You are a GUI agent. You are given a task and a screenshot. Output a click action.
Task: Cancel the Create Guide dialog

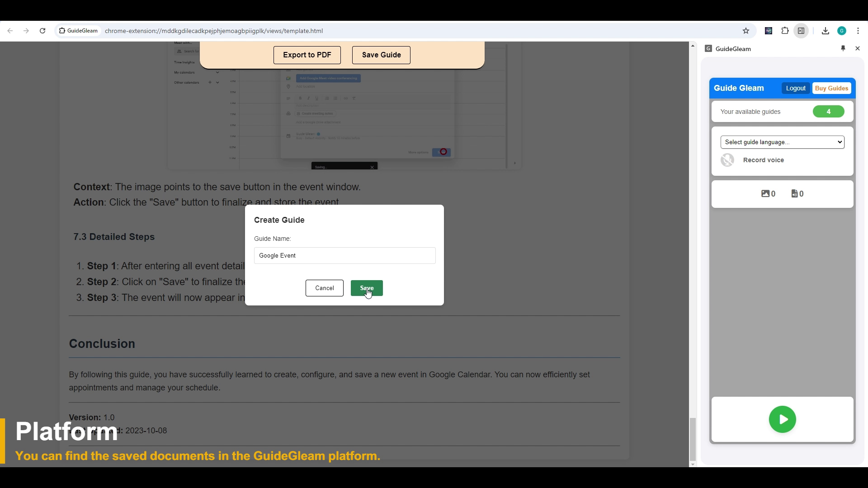click(x=324, y=288)
